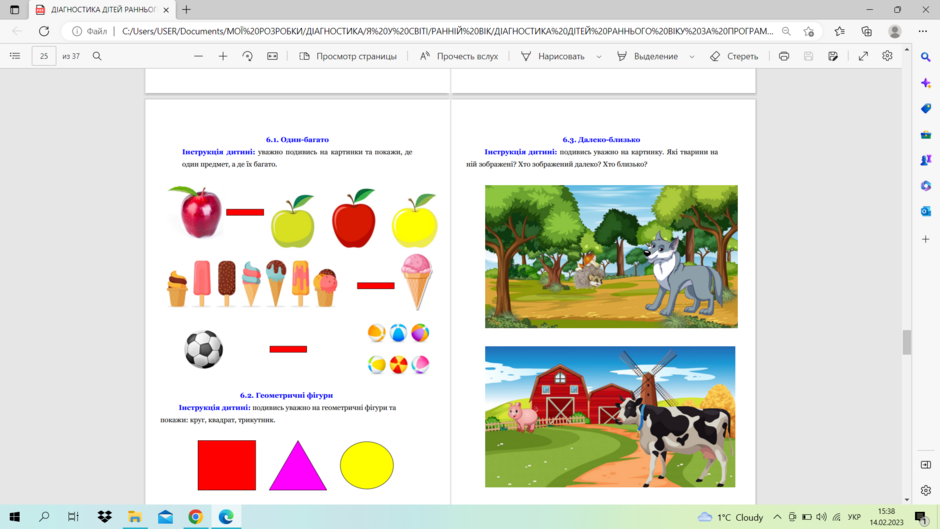Print the document using printer icon
This screenshot has height=529, width=940.
pos(784,56)
